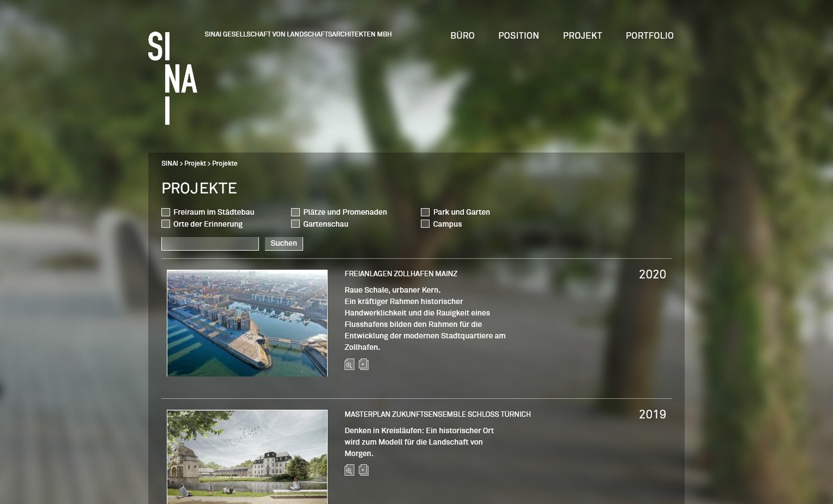Click the add-pages icon under Zollhafen Mainz

click(364, 365)
